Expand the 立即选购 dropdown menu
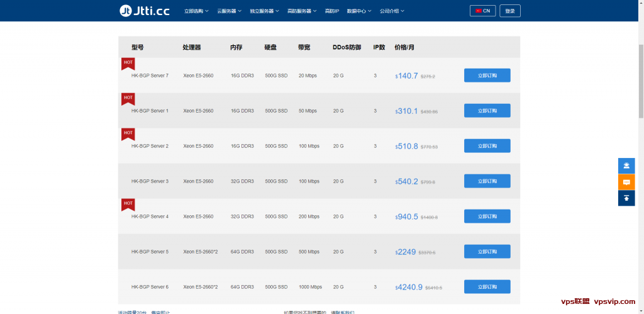The image size is (644, 314). click(x=196, y=11)
